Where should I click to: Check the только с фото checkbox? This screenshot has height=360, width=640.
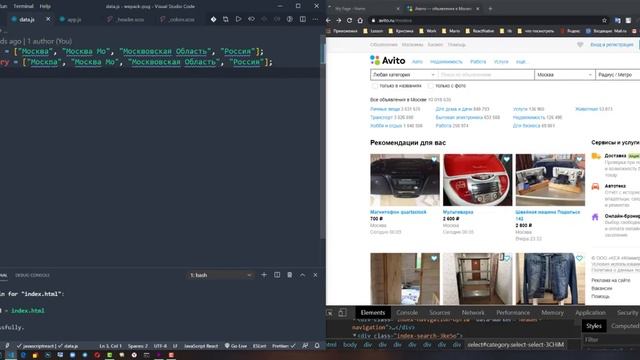click(430, 86)
